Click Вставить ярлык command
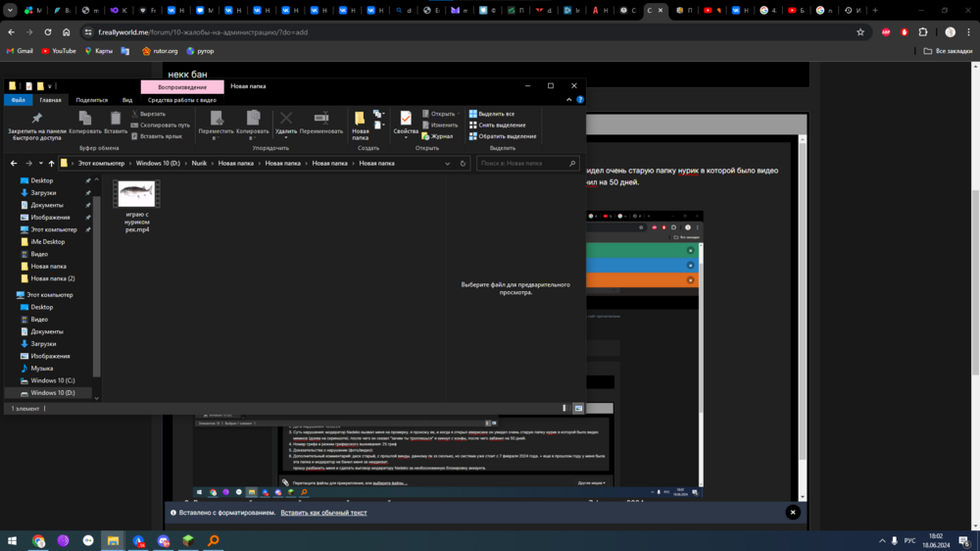 coord(157,136)
